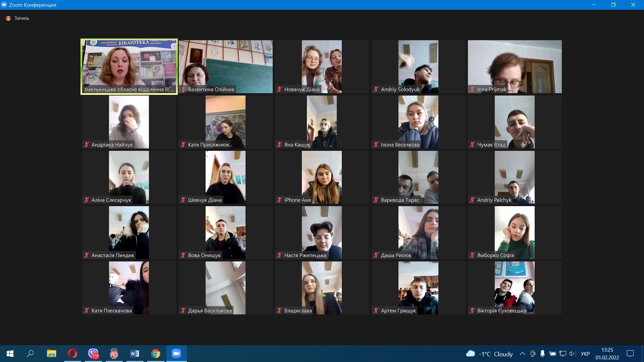Screen dimensions: 644x362
Task: Click the Zoom icon in taskbar
Action: [x=176, y=354]
